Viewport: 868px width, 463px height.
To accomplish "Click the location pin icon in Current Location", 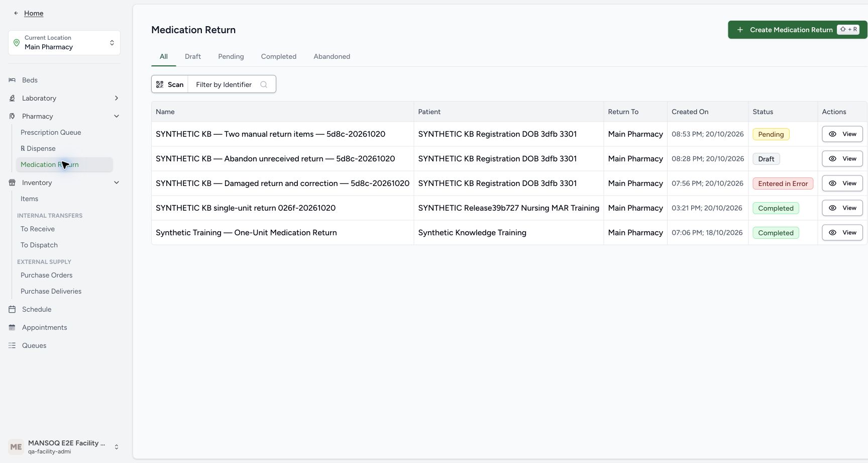I will 17,43.
